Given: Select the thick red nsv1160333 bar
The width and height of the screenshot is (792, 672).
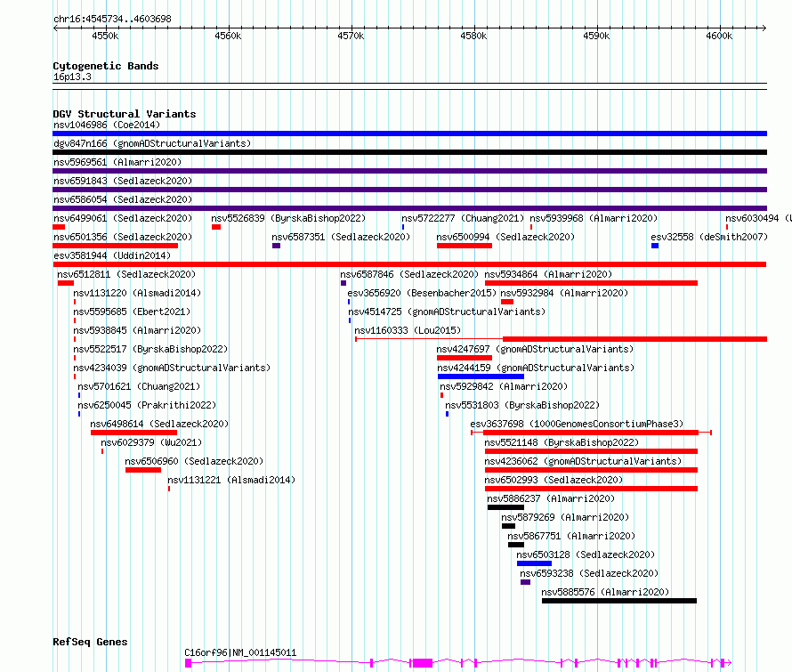Looking at the screenshot, I should point(634,339).
